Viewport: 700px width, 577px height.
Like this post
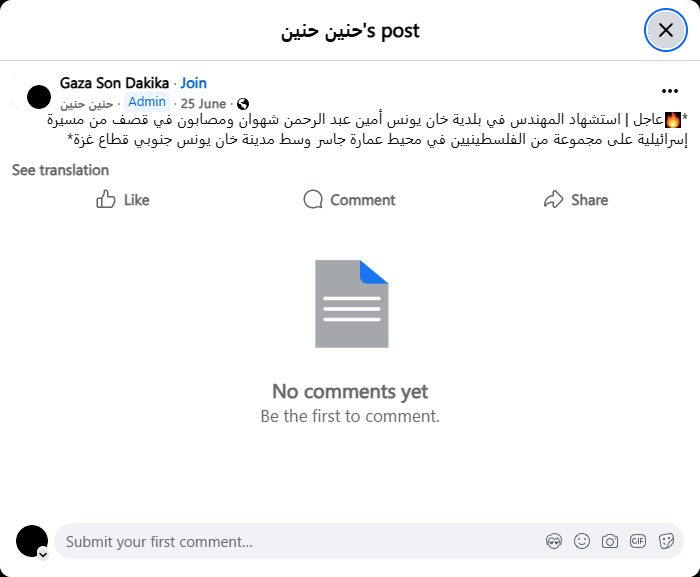[122, 200]
